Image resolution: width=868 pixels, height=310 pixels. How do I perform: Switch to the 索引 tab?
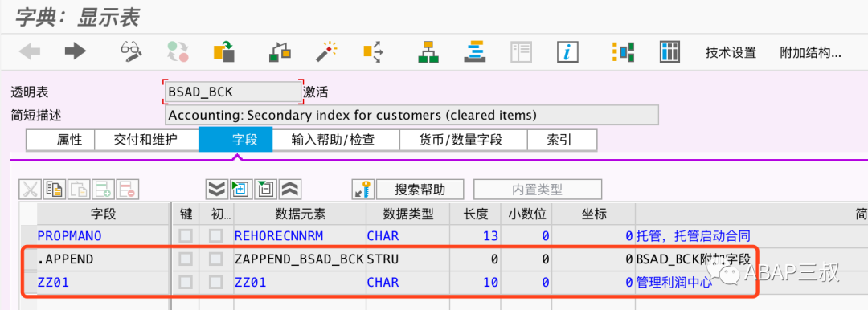562,140
